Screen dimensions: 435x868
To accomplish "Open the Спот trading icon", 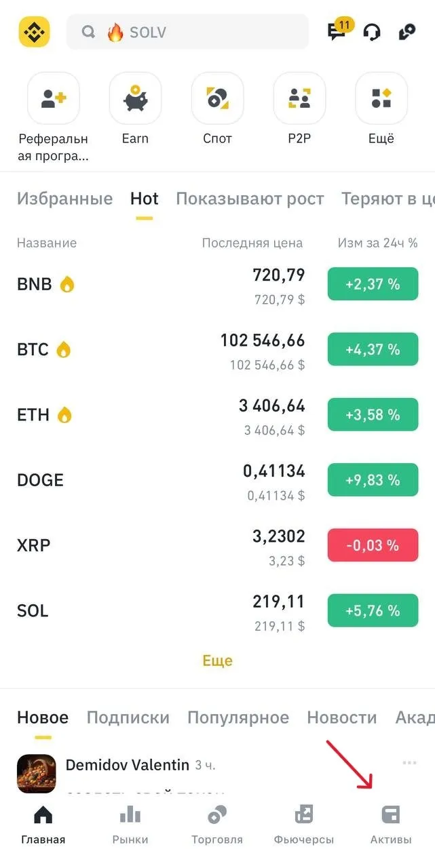I will click(x=217, y=99).
